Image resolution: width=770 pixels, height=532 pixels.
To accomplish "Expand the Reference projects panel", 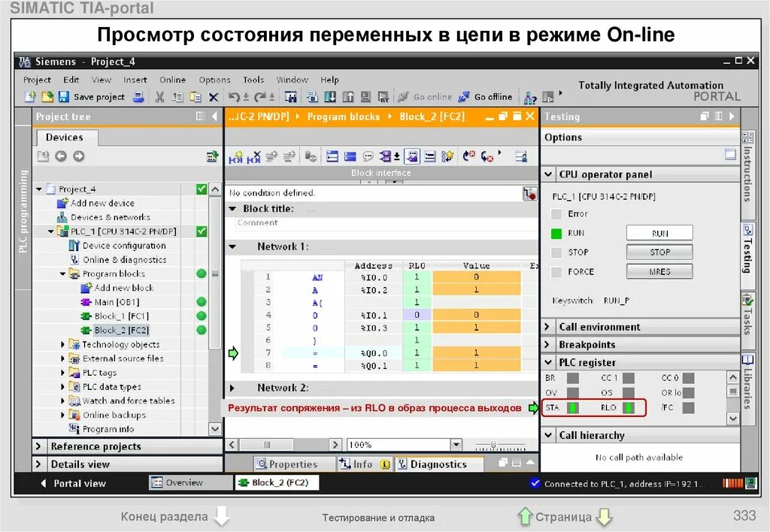I will coord(40,446).
